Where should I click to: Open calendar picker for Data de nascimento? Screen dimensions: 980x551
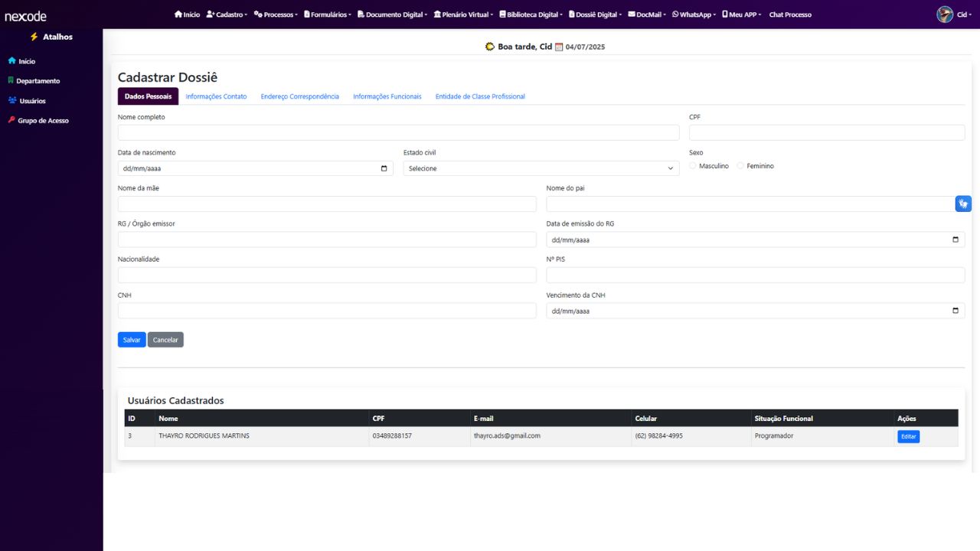coord(384,168)
